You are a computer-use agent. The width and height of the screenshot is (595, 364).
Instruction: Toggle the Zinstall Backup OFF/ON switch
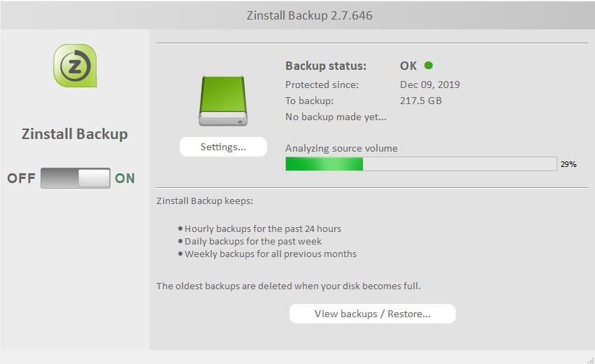76,178
